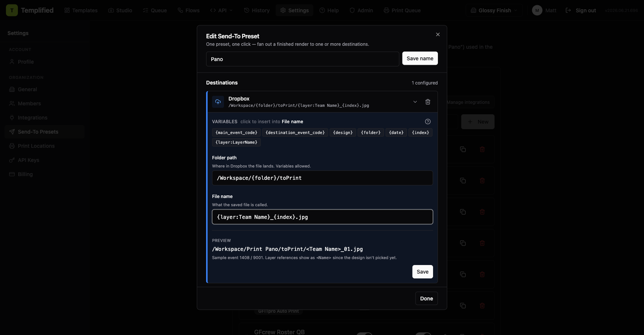Insert {index} variable chip
Image resolution: width=644 pixels, height=335 pixels.
pos(420,133)
